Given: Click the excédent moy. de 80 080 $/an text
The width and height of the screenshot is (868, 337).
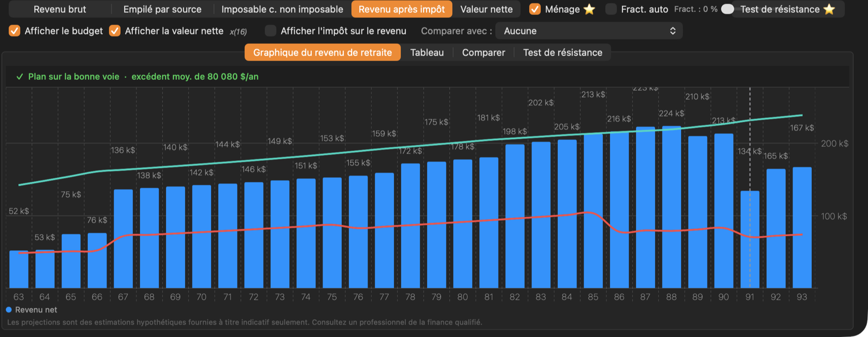Looking at the screenshot, I should pos(195,77).
